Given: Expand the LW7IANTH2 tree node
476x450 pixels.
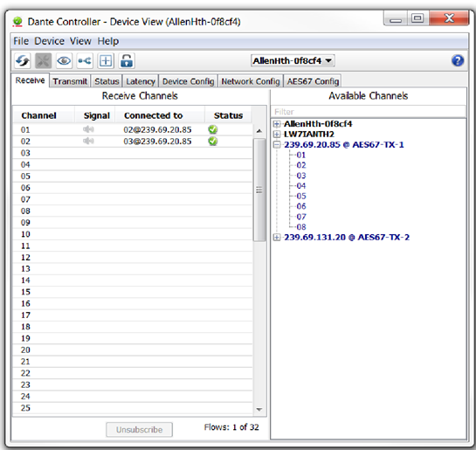Looking at the screenshot, I should tap(277, 135).
